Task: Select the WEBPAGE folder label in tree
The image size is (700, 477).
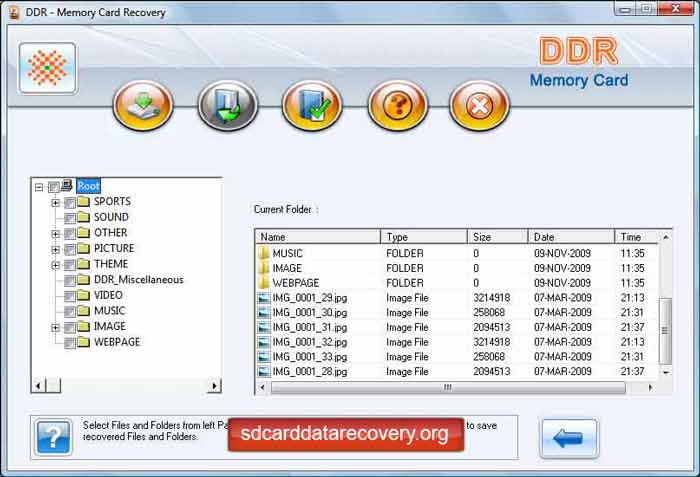Action: [x=117, y=342]
